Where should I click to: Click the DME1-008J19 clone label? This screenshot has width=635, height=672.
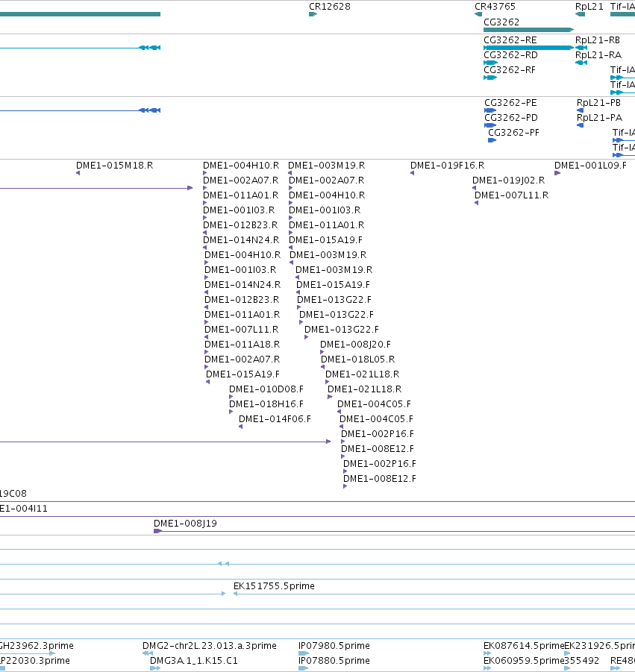tap(185, 524)
